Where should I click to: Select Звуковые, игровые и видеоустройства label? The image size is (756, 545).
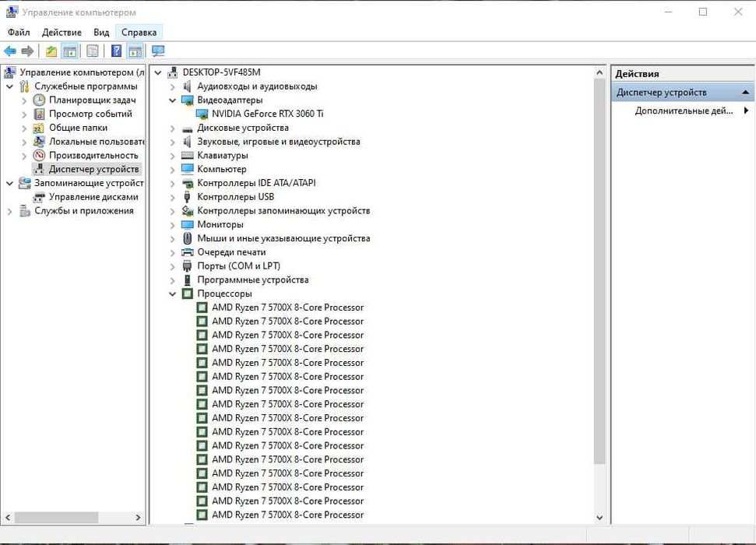pos(279,142)
